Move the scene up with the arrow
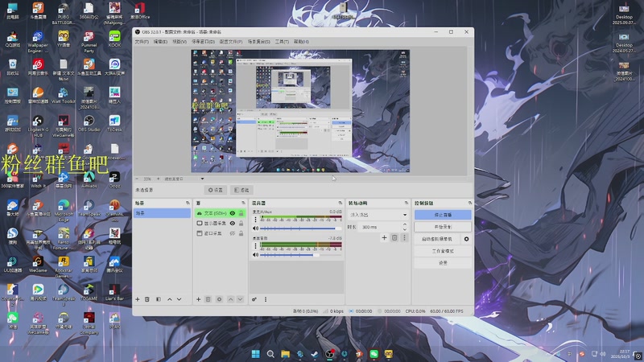The image size is (644, 362). point(170,299)
